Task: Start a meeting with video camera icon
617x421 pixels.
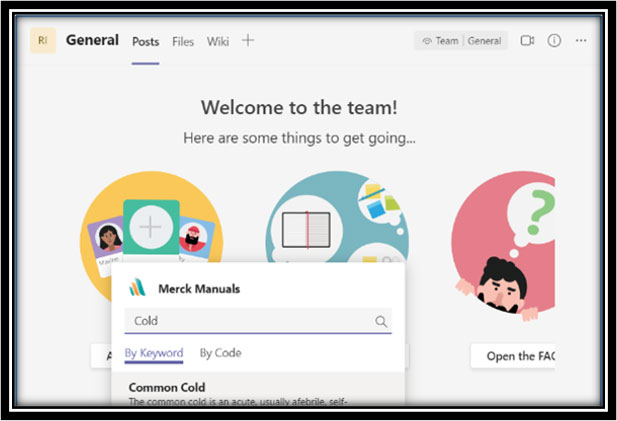Action: 528,41
